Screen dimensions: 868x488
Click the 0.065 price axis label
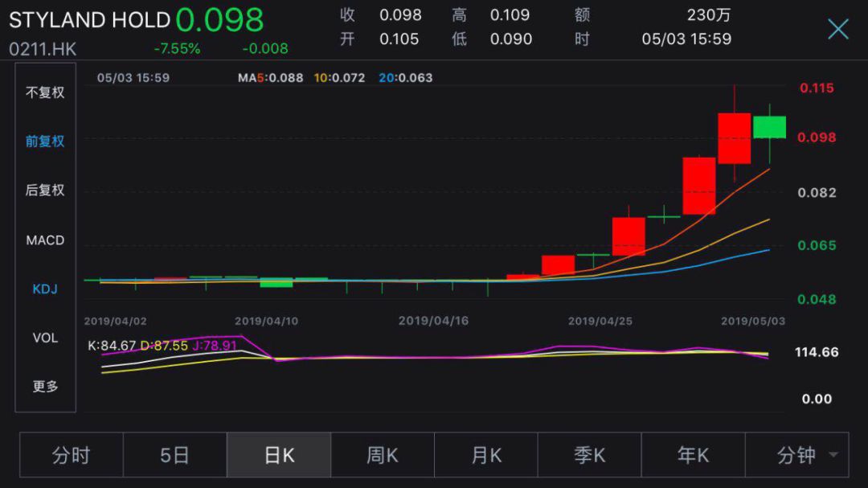(x=817, y=245)
